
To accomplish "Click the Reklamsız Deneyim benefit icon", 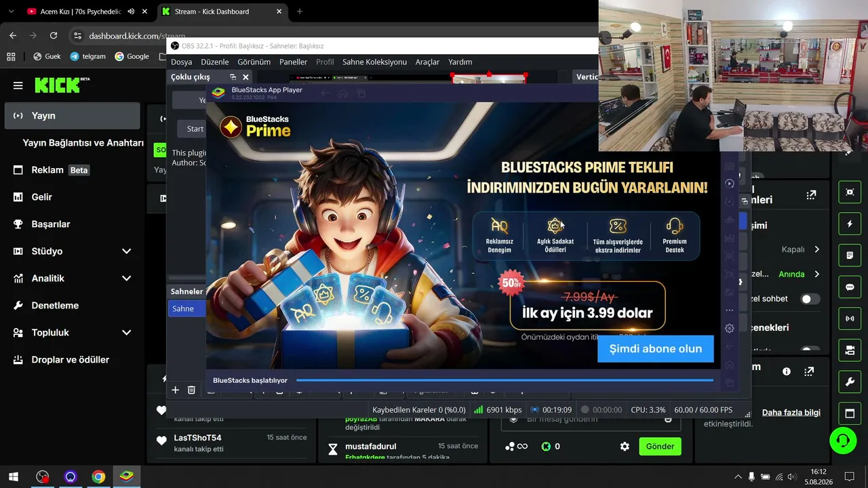I will click(499, 226).
